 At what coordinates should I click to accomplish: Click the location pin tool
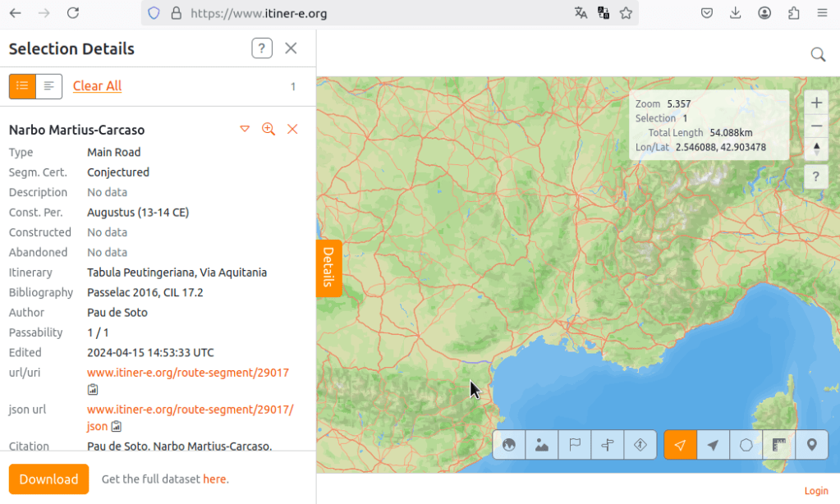click(812, 445)
